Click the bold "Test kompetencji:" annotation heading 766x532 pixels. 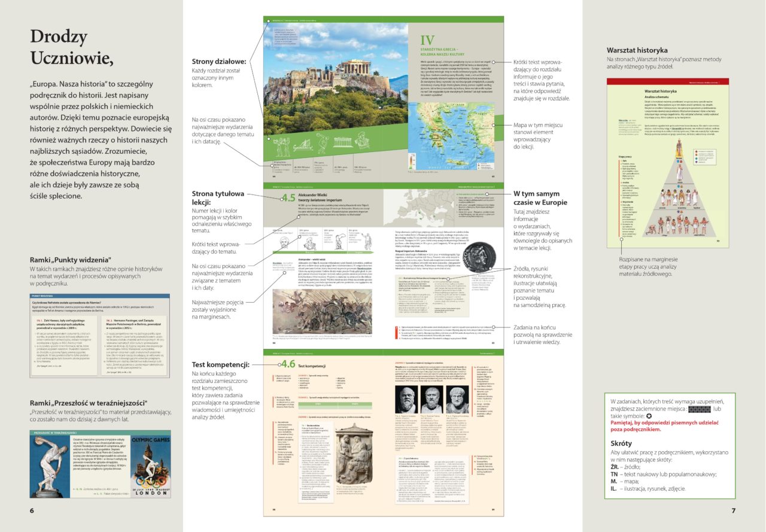coord(221,364)
